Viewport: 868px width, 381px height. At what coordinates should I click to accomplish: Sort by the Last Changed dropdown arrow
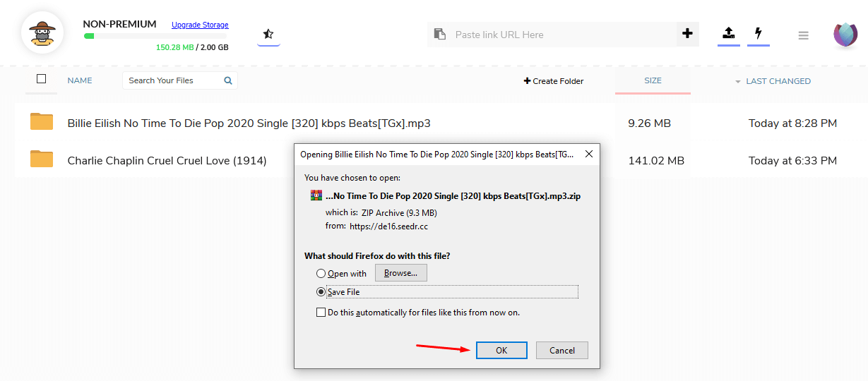coord(738,82)
